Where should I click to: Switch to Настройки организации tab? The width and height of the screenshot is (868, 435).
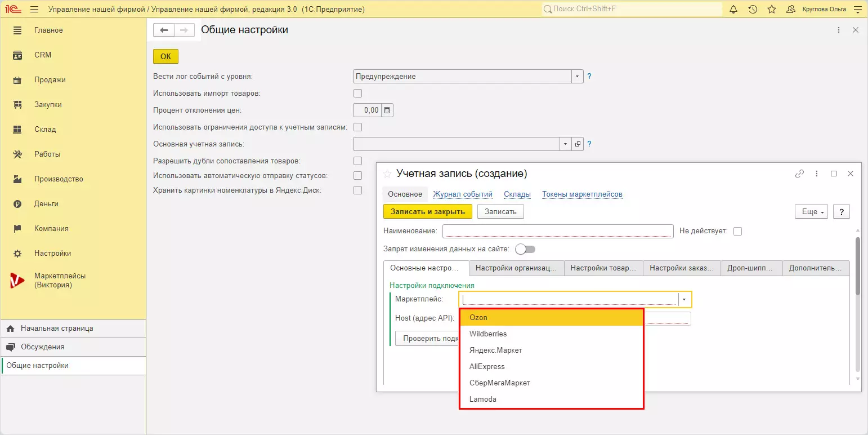[517, 268]
